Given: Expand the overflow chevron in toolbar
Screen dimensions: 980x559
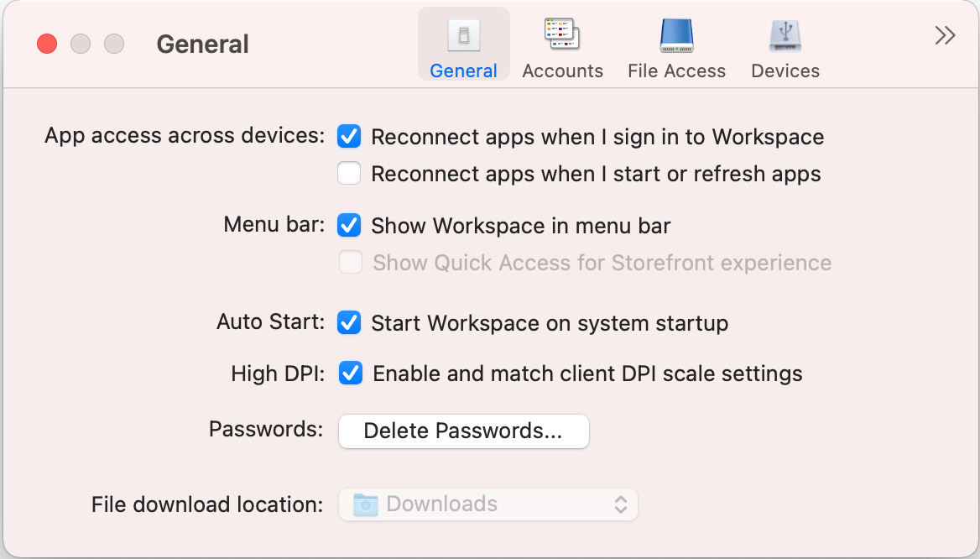Looking at the screenshot, I should (x=945, y=35).
